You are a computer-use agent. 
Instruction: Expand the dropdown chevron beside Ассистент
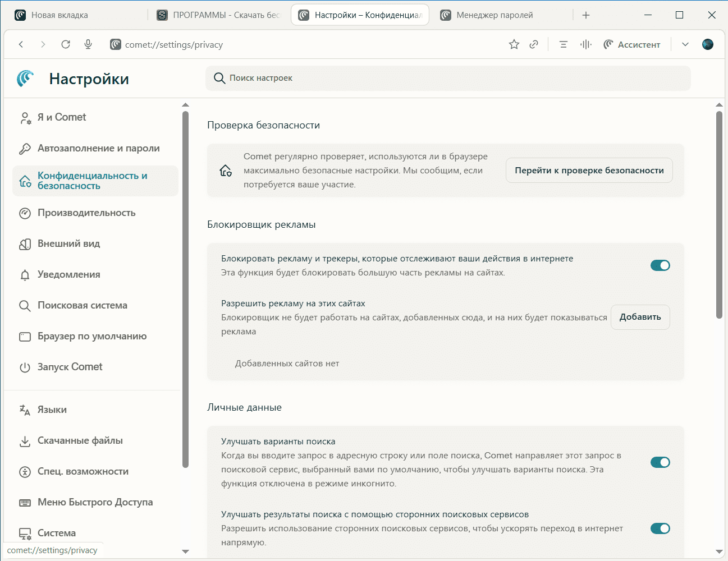click(x=685, y=44)
